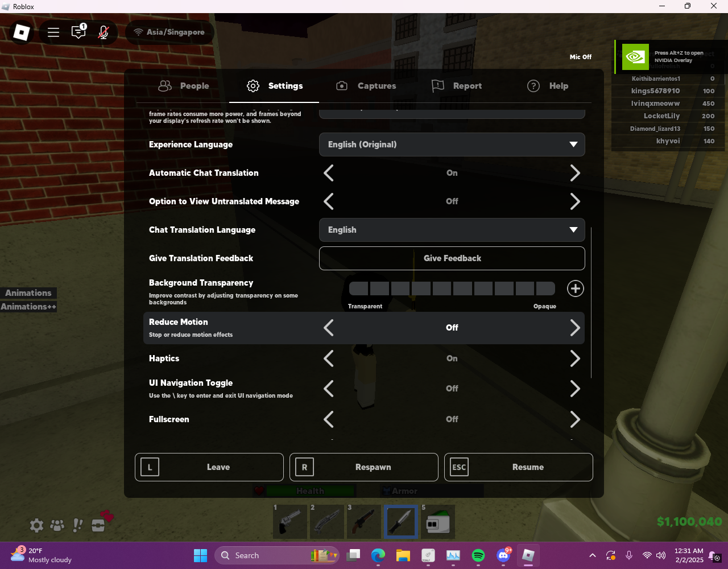Screen dimensions: 728x569
Task: Click the in-game chest inventory icon
Action: point(98,525)
